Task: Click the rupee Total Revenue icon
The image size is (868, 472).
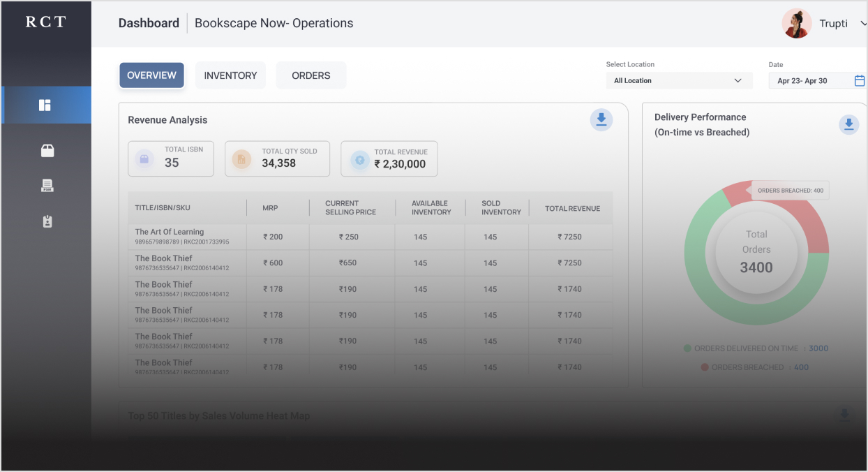Action: [359, 159]
